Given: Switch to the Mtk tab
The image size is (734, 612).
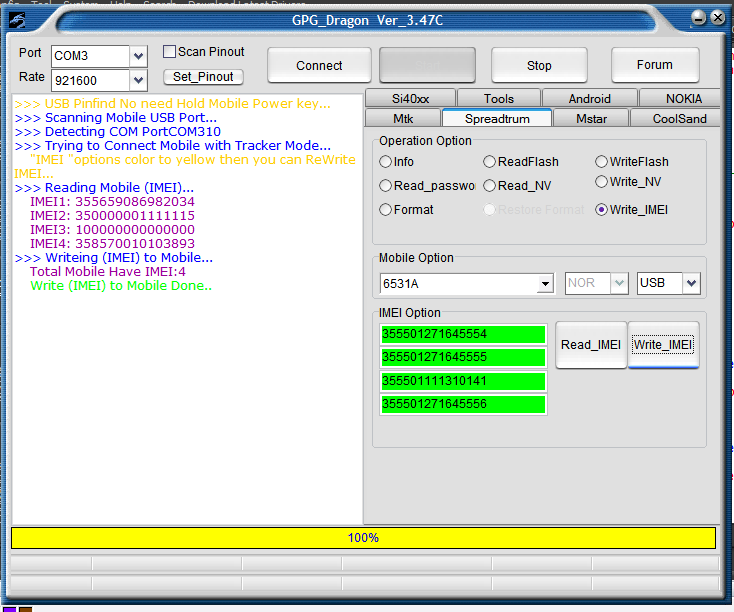Looking at the screenshot, I should click(403, 118).
